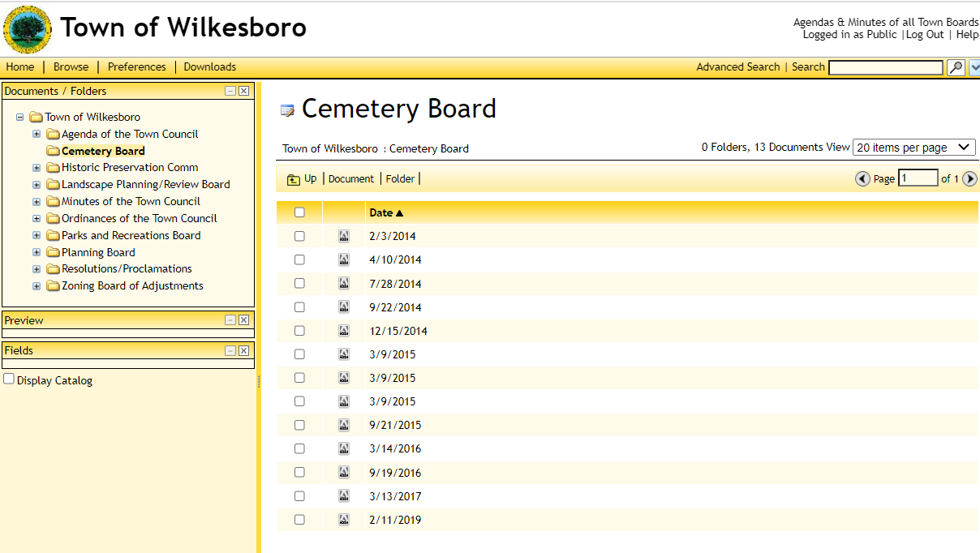The width and height of the screenshot is (980, 553).
Task: Tick the checkbox for 4/10/2014
Action: point(299,260)
